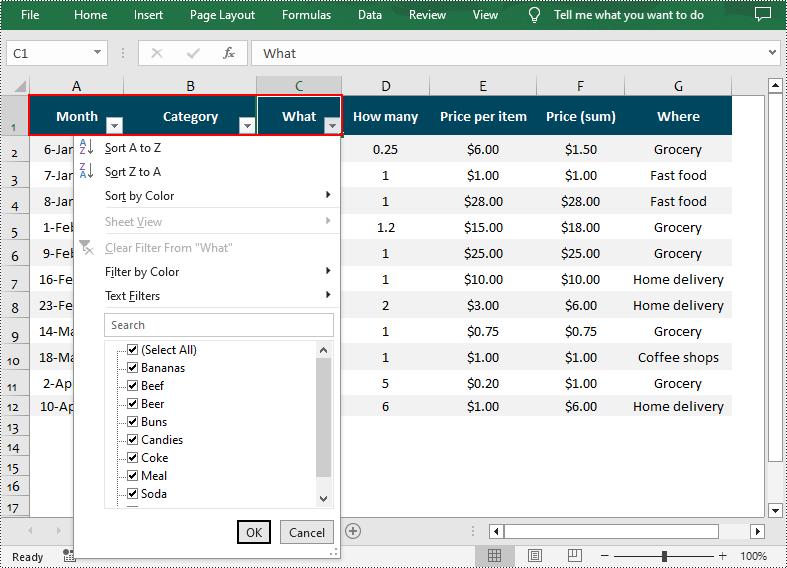Screen dimensions: 787x568
Task: Click vertical scrollbar down arrow
Action: click(x=775, y=511)
